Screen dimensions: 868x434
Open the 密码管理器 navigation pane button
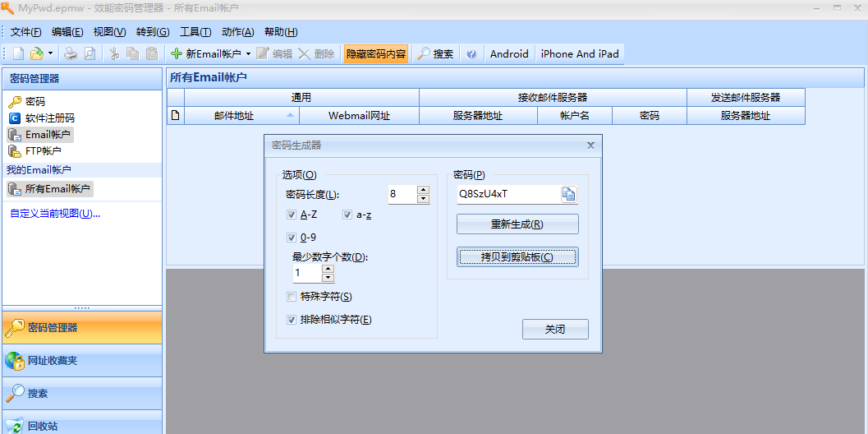coord(82,328)
